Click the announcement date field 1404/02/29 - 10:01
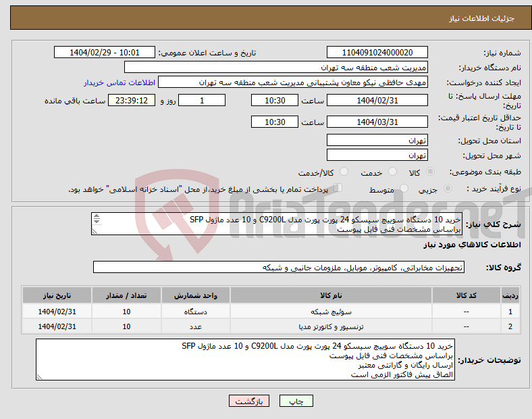Image resolution: width=532 pixels, height=419 pixels. point(105,52)
